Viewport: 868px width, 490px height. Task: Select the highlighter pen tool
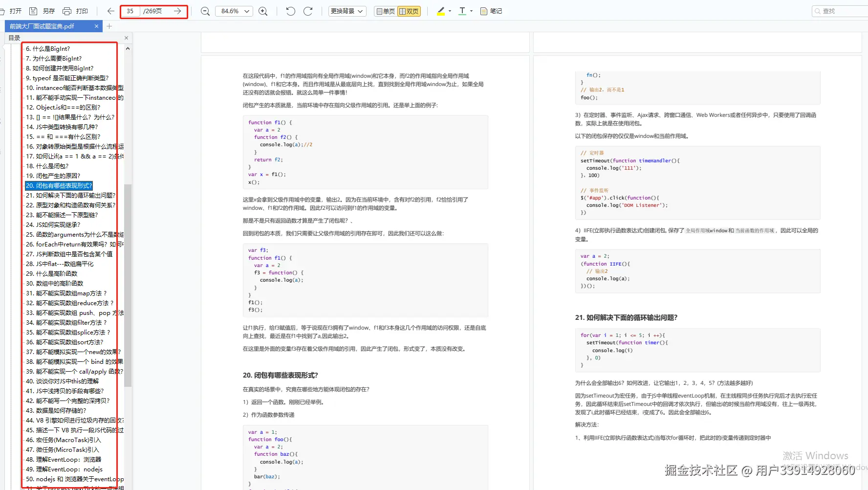tap(441, 11)
